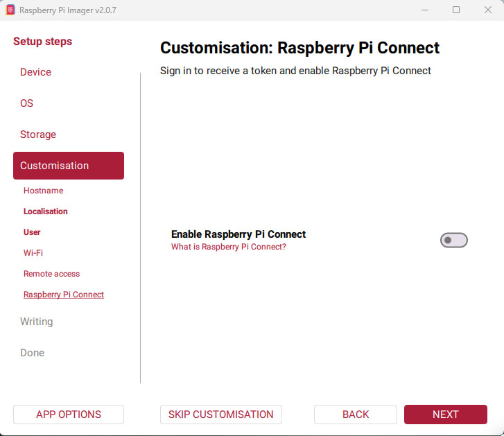Go to the Storage setup step
Image resolution: width=504 pixels, height=436 pixels.
38,134
